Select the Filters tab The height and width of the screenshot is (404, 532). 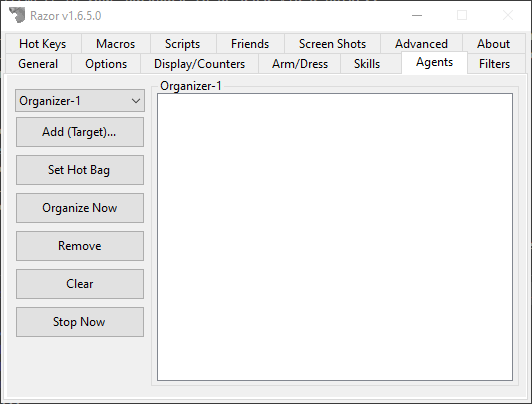point(495,64)
